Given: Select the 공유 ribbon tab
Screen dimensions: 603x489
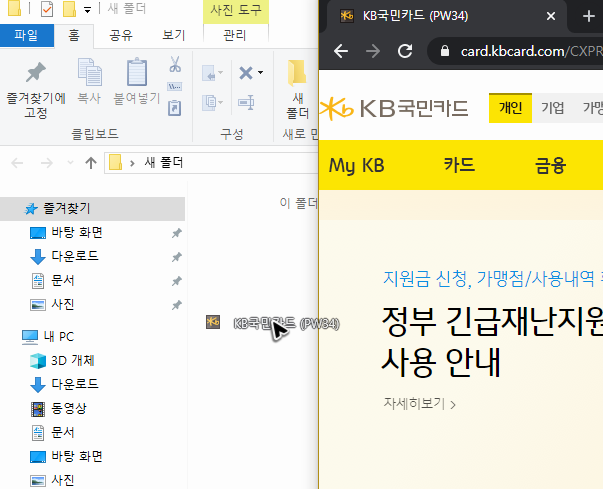Looking at the screenshot, I should pos(121,35).
